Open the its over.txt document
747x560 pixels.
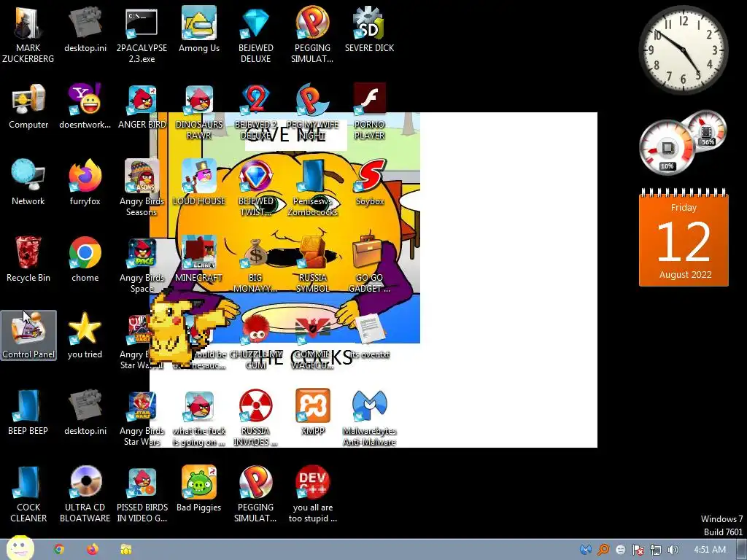pyautogui.click(x=370, y=336)
